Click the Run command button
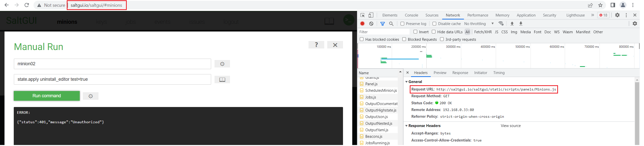 (47, 96)
